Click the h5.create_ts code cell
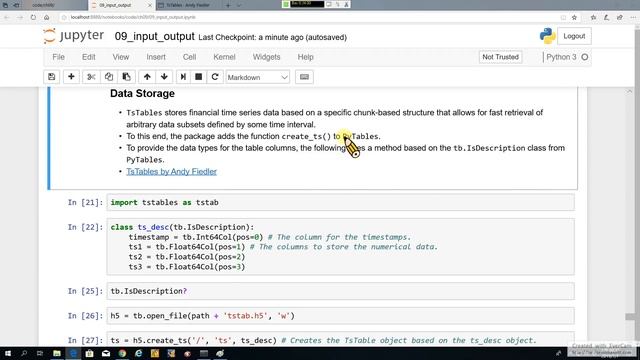This screenshot has width=640, height=360. tap(340, 340)
